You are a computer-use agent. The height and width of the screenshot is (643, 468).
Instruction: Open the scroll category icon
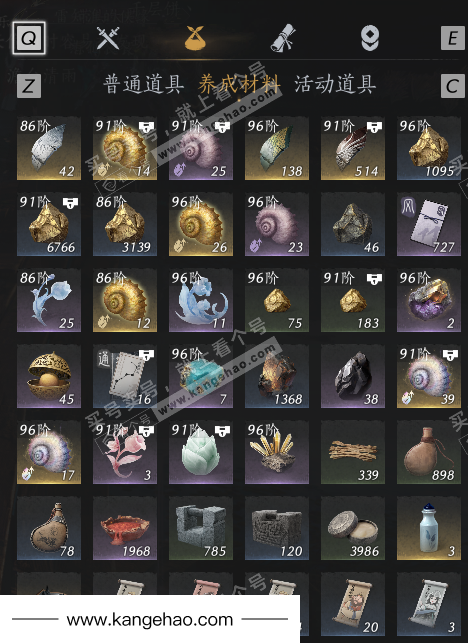283,38
